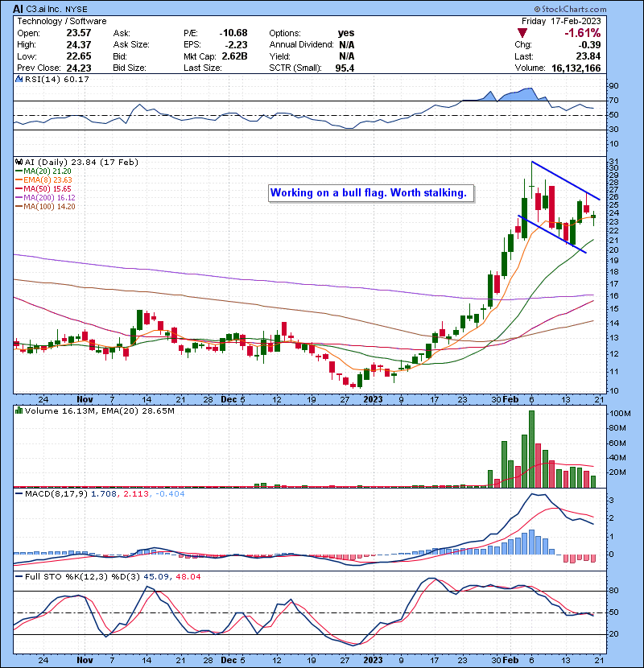Click the Options value yes
The image size is (644, 668).
click(345, 33)
